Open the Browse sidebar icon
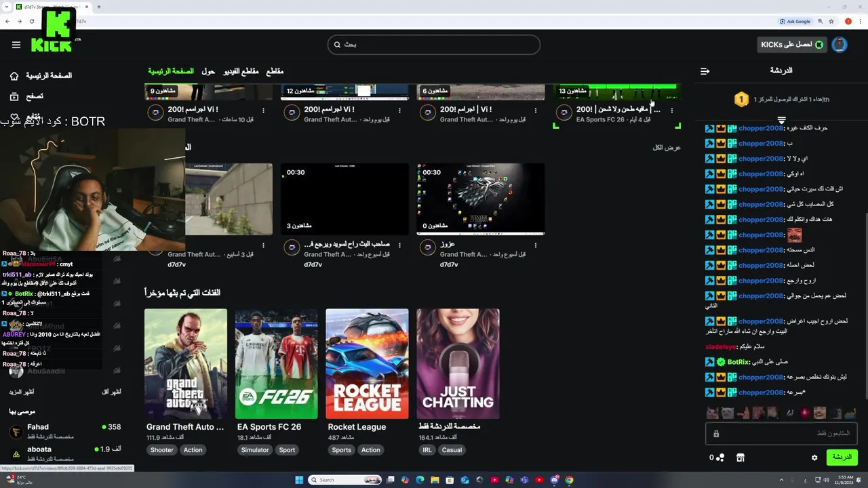The image size is (868, 488). (x=14, y=97)
